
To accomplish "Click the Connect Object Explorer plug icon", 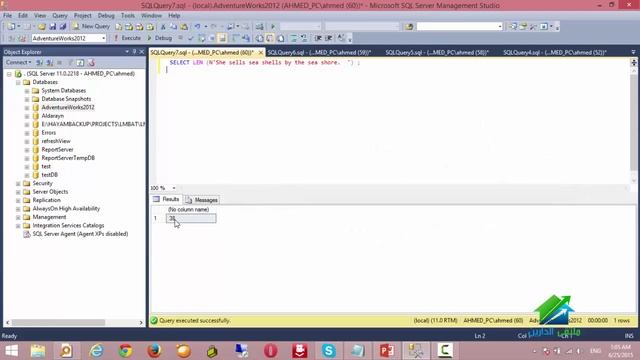I will pos(40,62).
